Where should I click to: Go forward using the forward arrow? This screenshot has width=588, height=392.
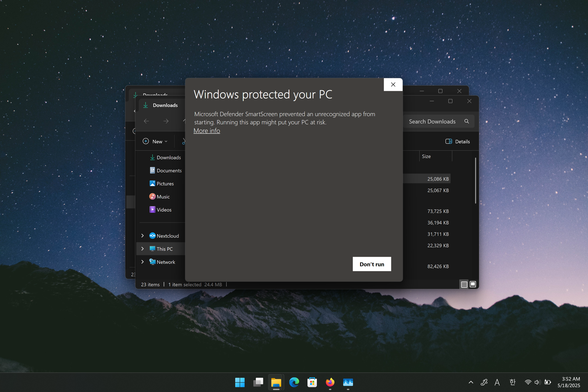(166, 121)
